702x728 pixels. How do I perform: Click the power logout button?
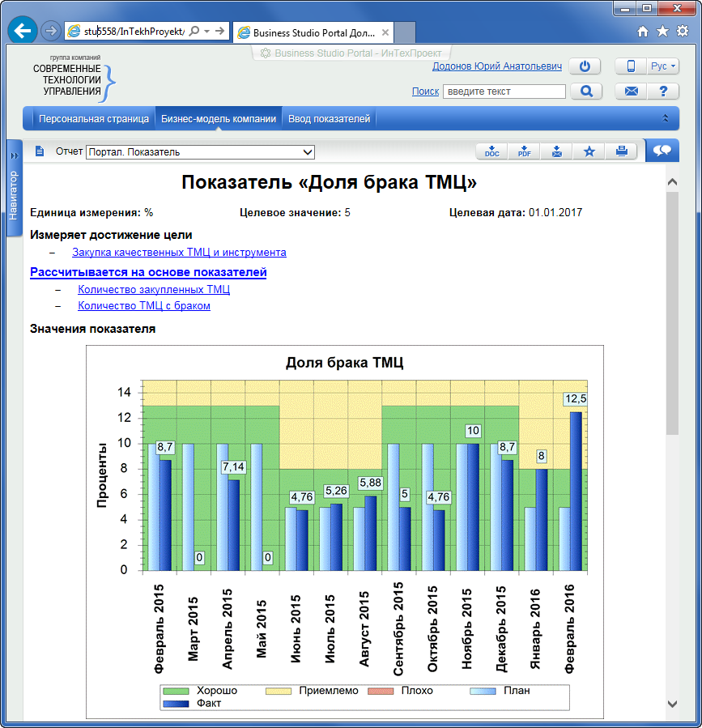[585, 66]
